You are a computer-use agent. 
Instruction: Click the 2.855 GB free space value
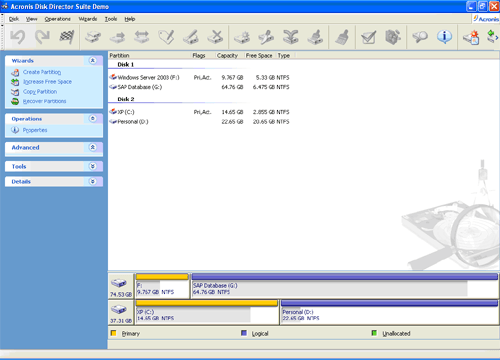pyautogui.click(x=264, y=112)
